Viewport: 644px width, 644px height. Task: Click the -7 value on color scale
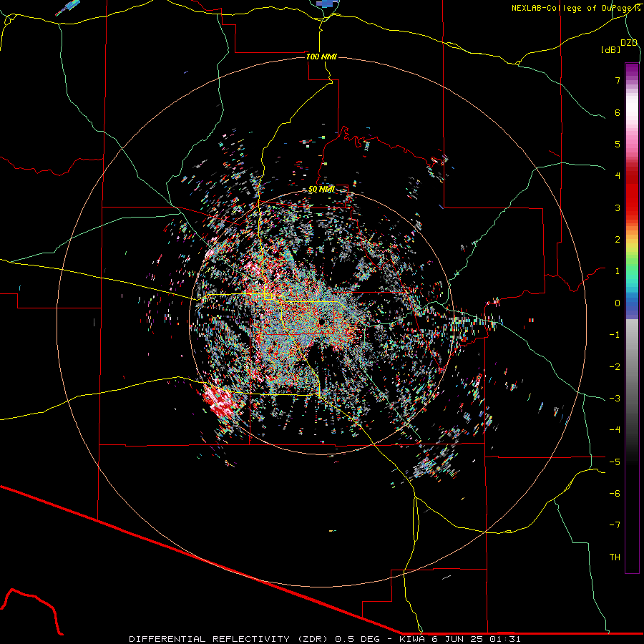tap(615, 525)
